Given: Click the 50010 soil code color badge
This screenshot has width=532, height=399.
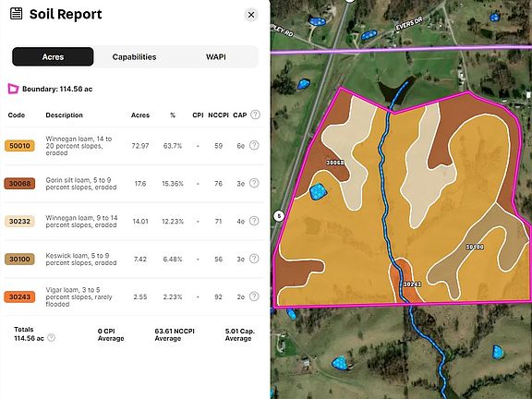Looking at the screenshot, I should [x=19, y=146].
